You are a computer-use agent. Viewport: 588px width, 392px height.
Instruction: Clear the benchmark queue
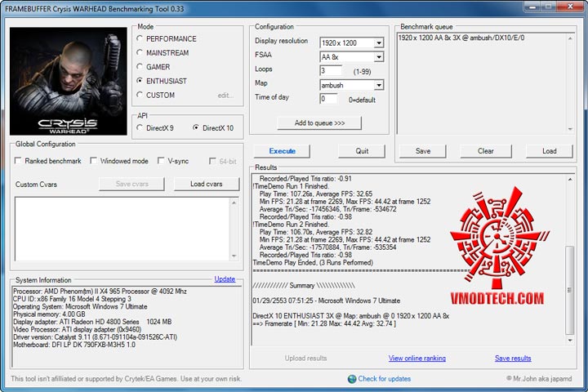(x=486, y=151)
